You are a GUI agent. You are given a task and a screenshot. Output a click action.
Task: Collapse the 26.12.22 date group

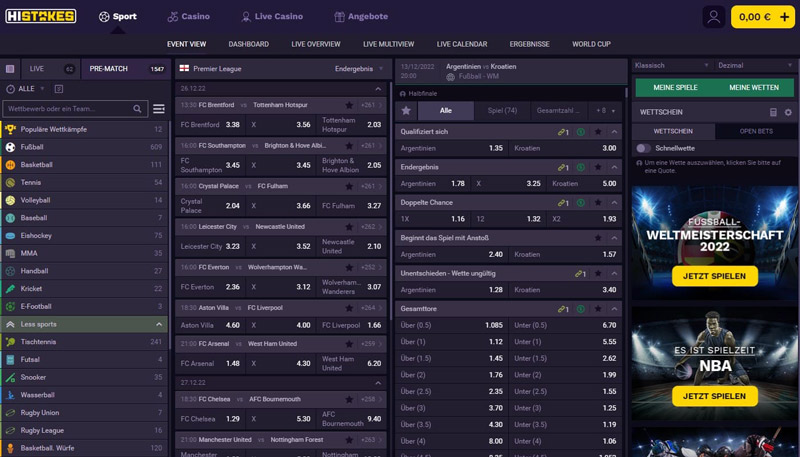pos(378,89)
